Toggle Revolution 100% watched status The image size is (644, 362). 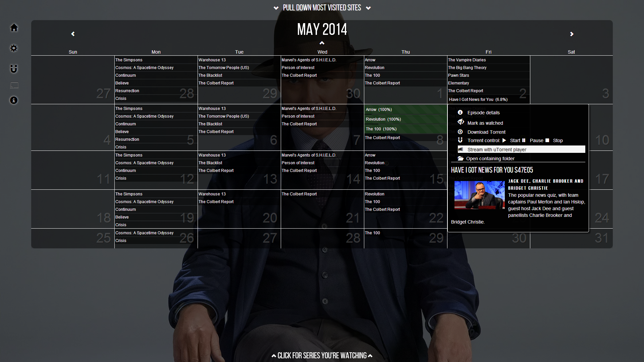(x=383, y=119)
